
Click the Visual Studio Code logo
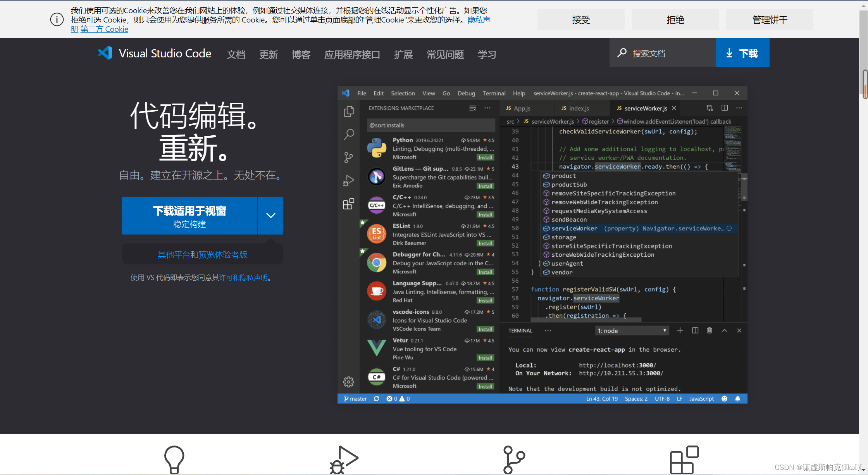(x=105, y=53)
